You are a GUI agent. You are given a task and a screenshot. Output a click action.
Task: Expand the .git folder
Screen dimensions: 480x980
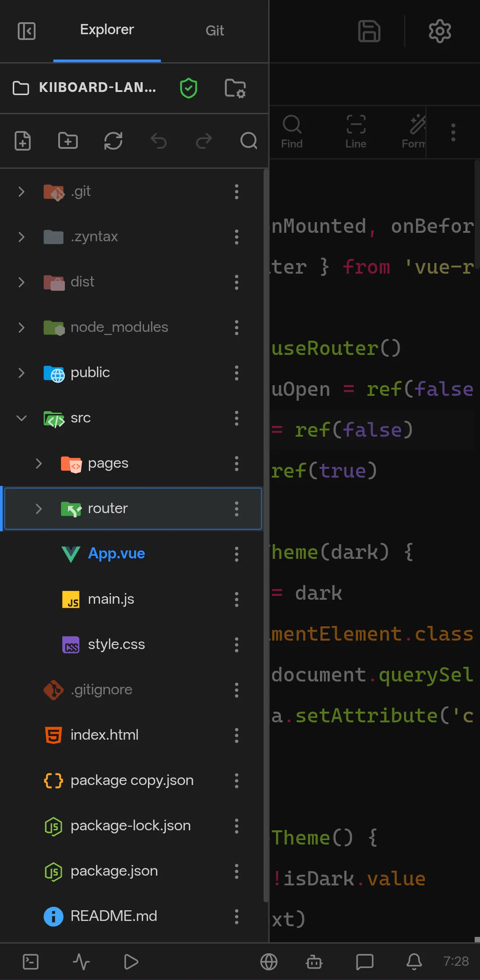(x=21, y=191)
